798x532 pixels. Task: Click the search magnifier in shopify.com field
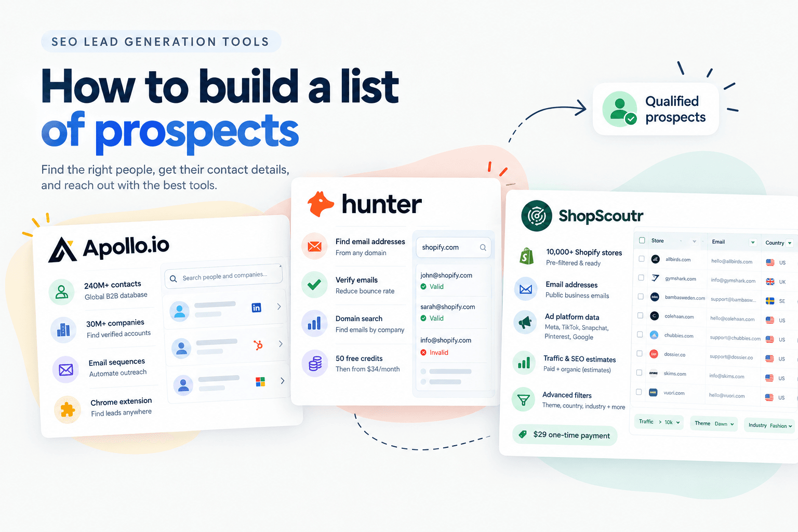[483, 247]
